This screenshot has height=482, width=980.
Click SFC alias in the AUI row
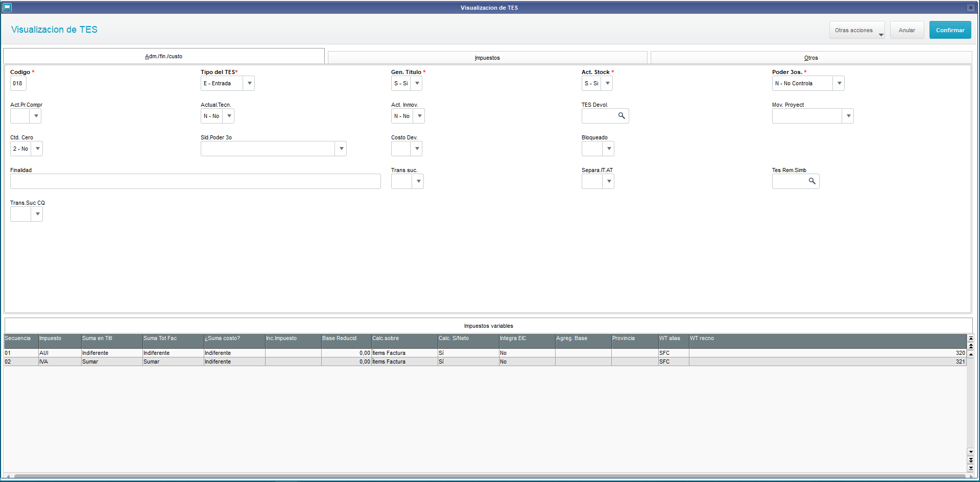coord(674,353)
